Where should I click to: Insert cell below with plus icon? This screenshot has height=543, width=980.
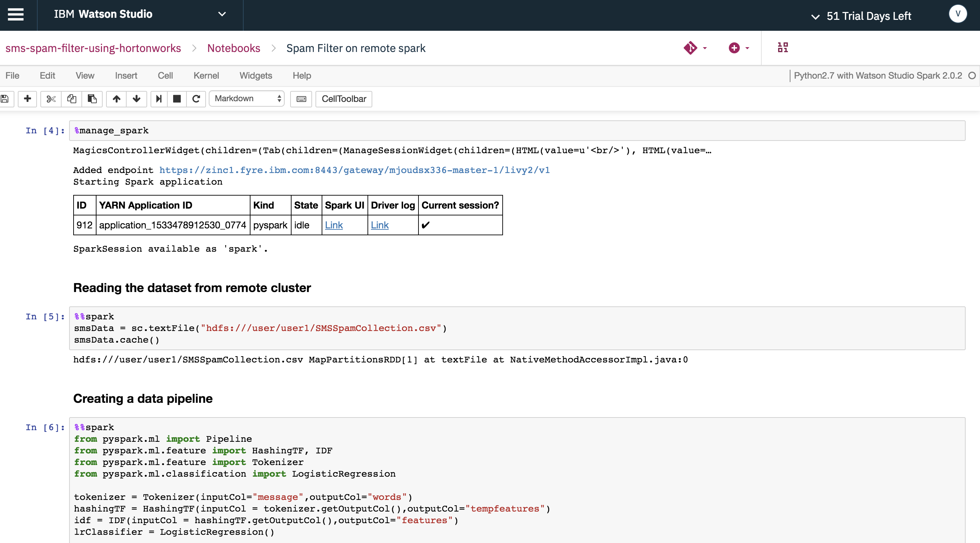tap(27, 99)
